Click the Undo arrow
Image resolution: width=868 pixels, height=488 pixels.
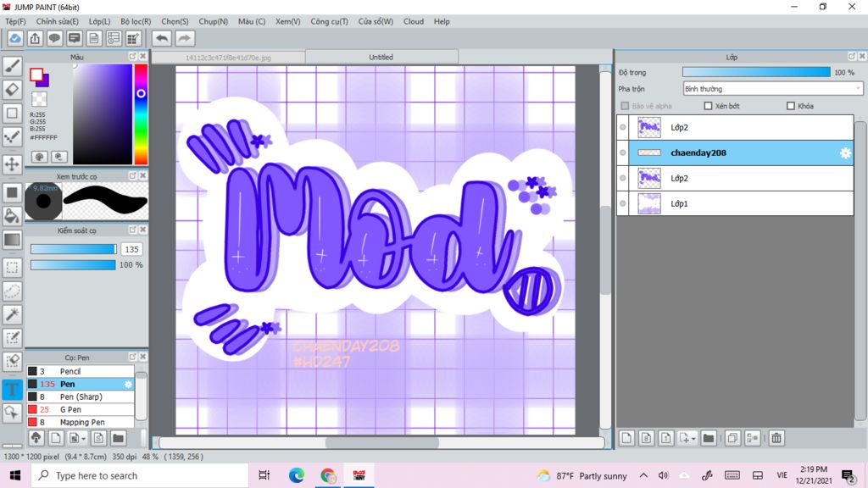click(x=162, y=38)
